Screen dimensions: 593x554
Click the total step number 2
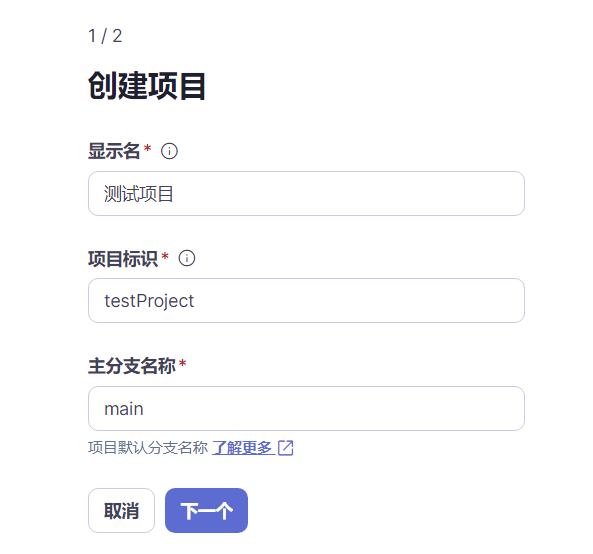(x=117, y=36)
